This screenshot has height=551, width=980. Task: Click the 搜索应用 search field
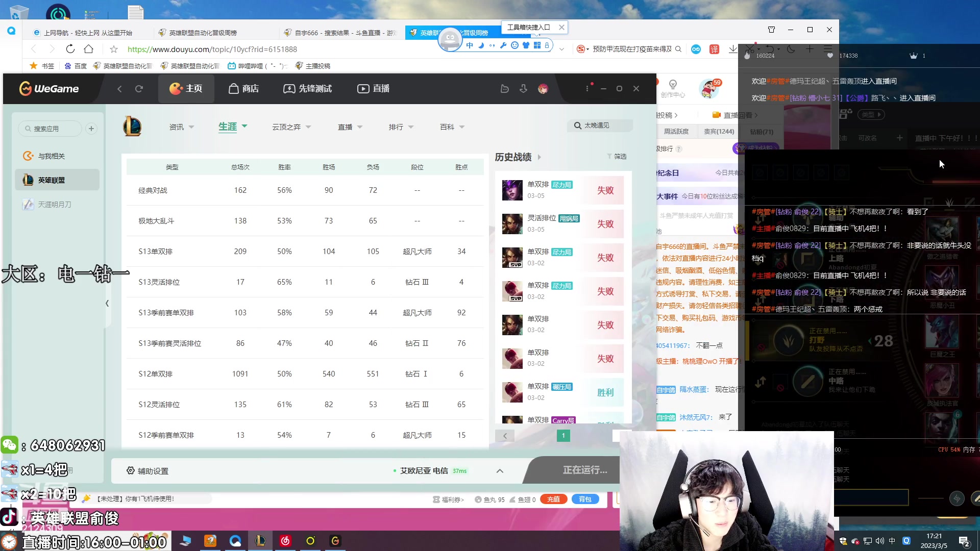click(50, 129)
